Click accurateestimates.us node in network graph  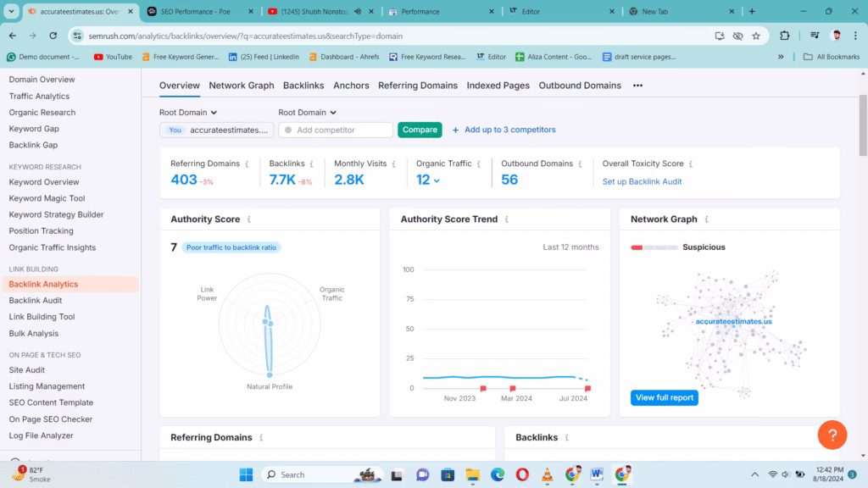coord(733,321)
